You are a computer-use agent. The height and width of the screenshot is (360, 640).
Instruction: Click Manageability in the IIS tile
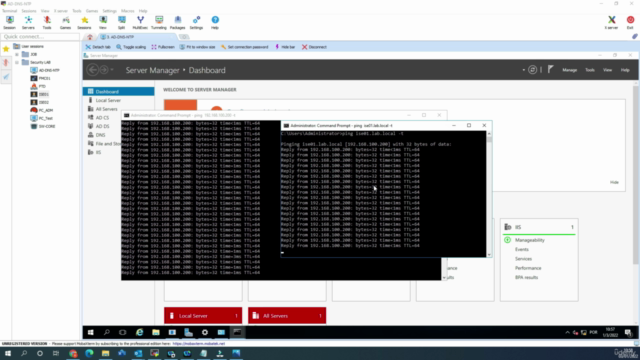[x=529, y=240]
